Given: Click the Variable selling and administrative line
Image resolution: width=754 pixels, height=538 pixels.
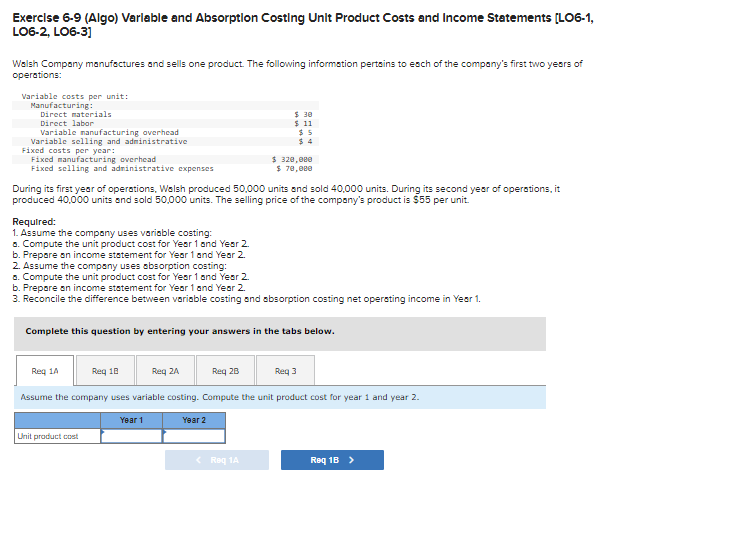Looking at the screenshot, I should [x=165, y=141].
